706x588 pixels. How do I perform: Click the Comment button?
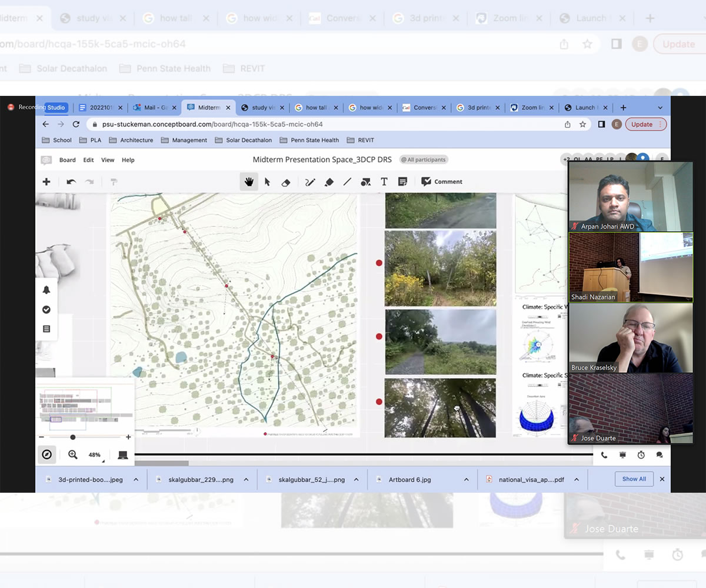442,182
